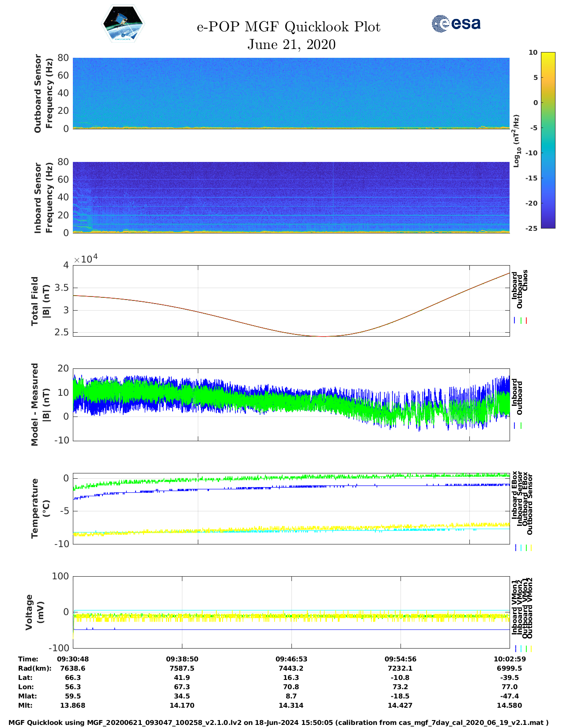Click the 10:02:59 time label
Image resolution: width=563 pixels, height=728 pixels.
[509, 659]
